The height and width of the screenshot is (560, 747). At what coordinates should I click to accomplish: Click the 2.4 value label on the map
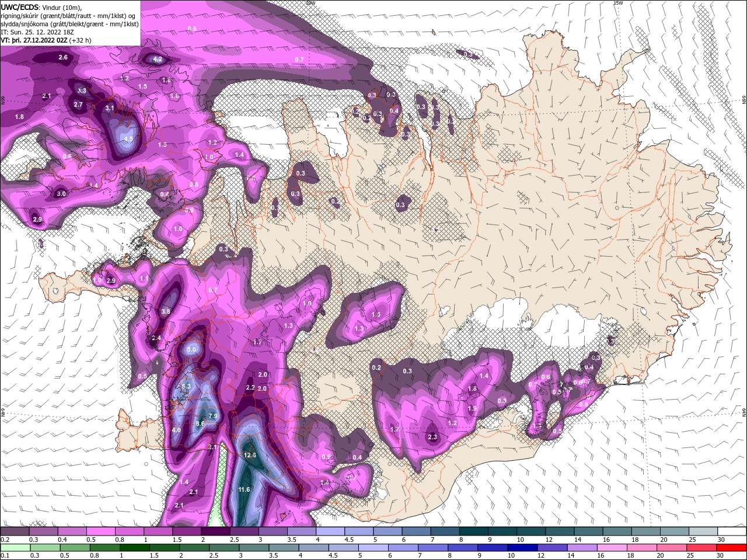(156, 338)
